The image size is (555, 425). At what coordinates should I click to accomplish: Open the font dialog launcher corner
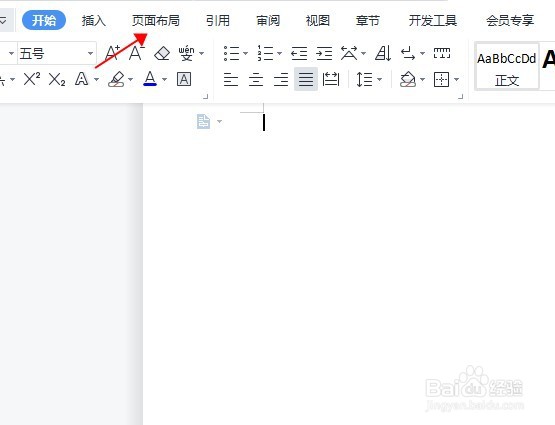206,97
